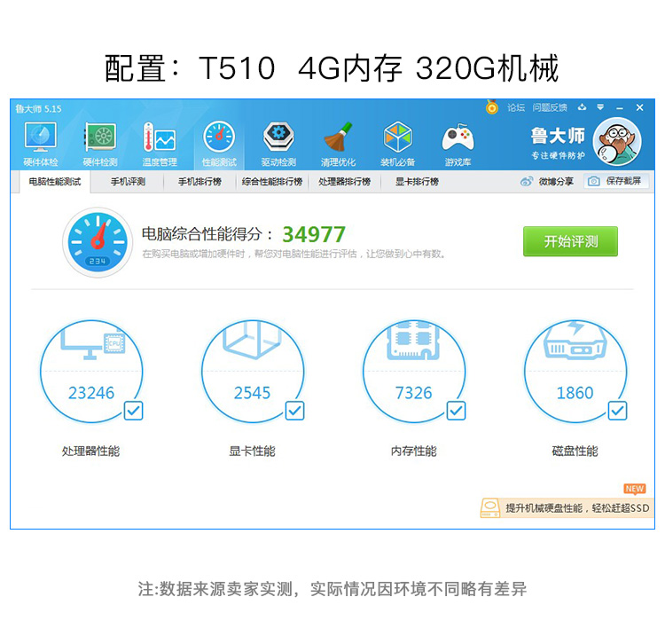Image resolution: width=665 pixels, height=644 pixels.
Task: Click the upload/skin icon in title bar
Action: tap(583, 107)
